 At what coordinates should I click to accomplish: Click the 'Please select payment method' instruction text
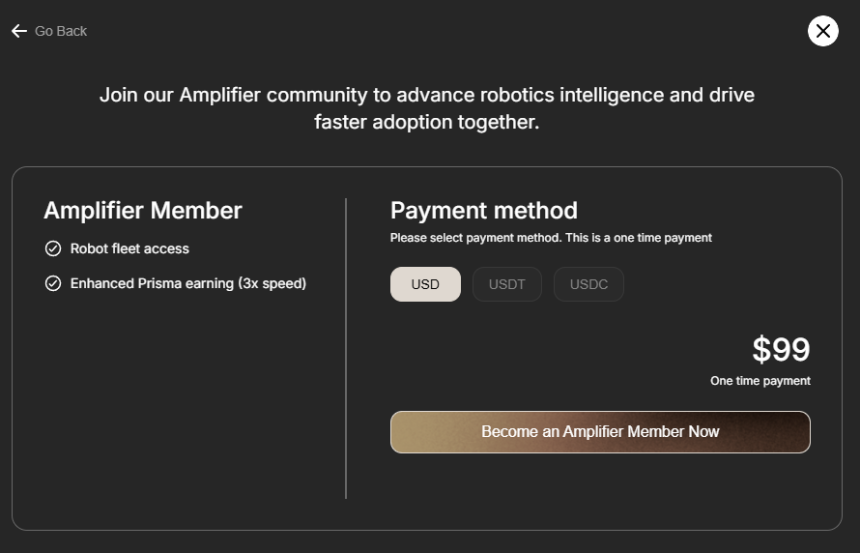(x=550, y=238)
